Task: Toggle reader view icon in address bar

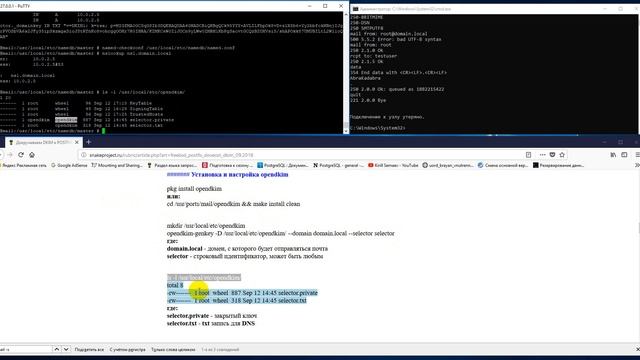Action: pos(529,155)
